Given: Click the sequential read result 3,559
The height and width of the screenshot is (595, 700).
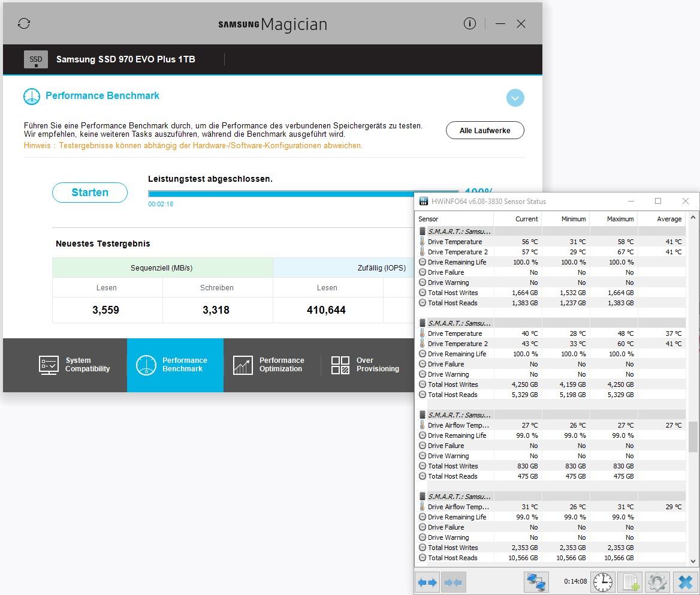Looking at the screenshot, I should 106,310.
